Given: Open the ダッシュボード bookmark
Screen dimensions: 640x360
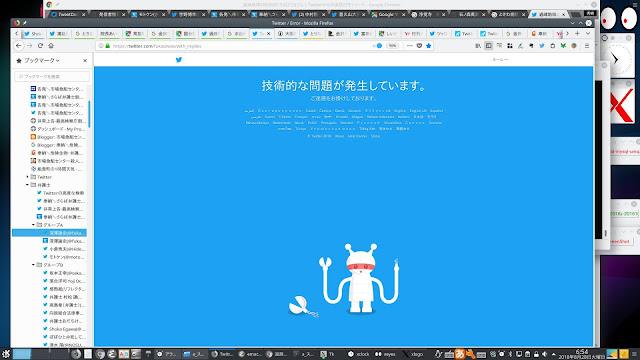Looking at the screenshot, I should (57, 129).
